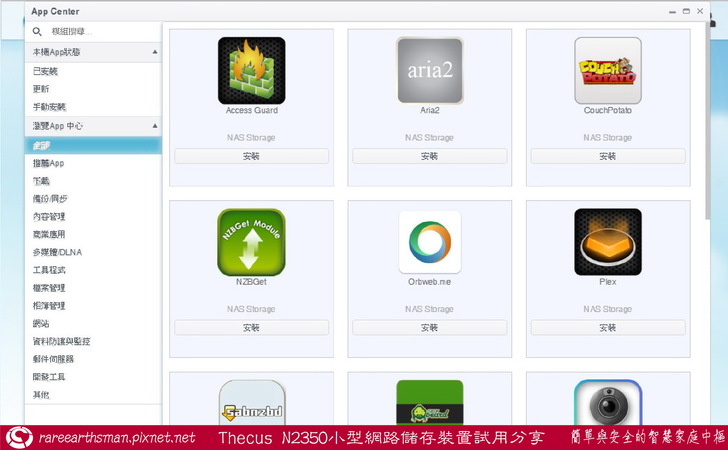Click "NAS Storage" under CouchPotato
This screenshot has width=728, height=450.
tap(608, 137)
